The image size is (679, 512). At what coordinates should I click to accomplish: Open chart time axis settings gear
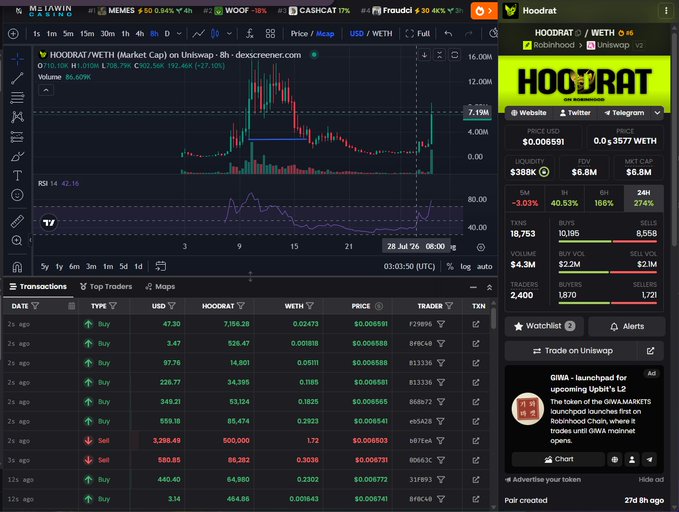481,247
